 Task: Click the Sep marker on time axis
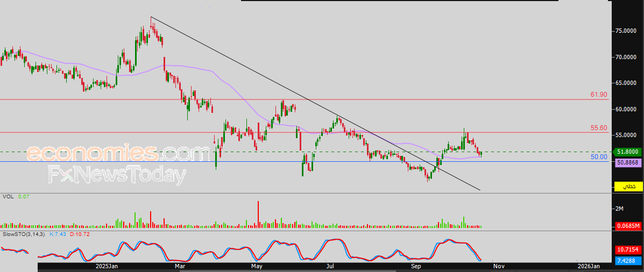(415, 266)
